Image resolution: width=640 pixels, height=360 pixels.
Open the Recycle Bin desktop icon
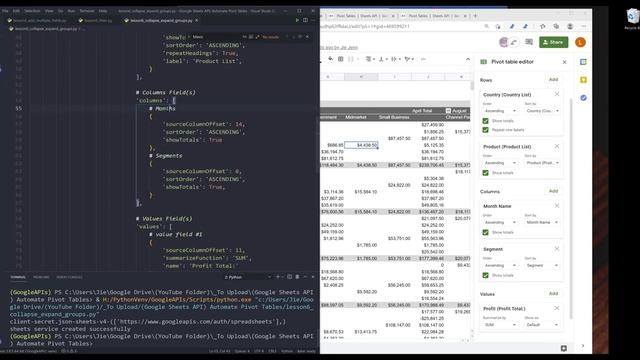click(632, 19)
